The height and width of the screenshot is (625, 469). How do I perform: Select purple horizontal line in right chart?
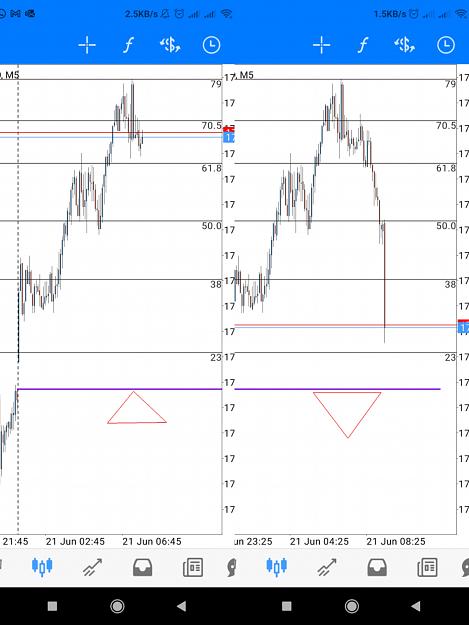coord(338,389)
